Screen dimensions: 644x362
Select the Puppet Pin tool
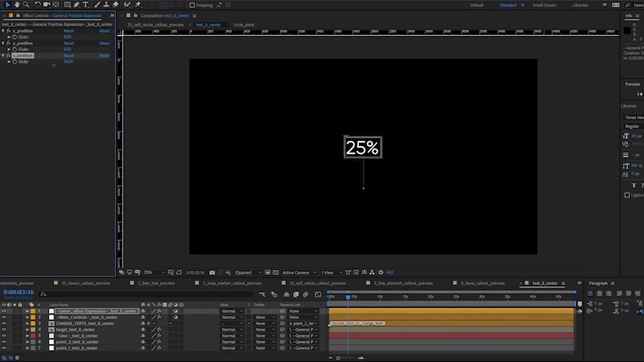tap(138, 5)
